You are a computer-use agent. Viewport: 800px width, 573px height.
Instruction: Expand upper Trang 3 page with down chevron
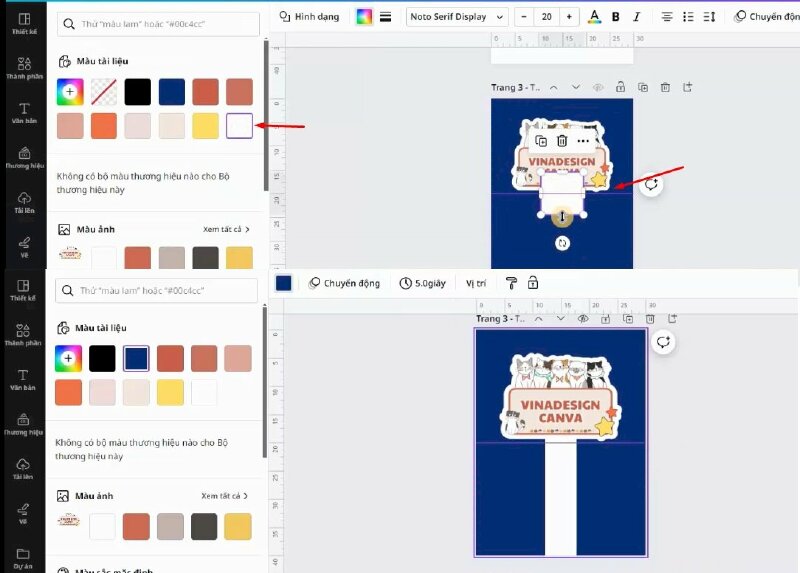click(x=576, y=88)
